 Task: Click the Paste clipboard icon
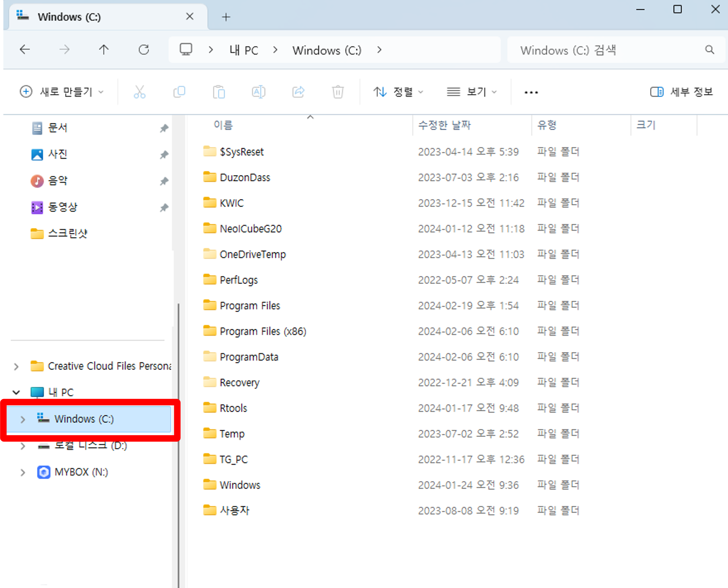[x=219, y=92]
